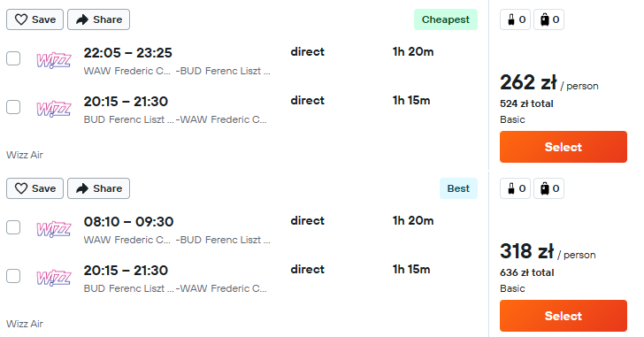Open 08:10 – 09:30 flight details

pyautogui.click(x=128, y=222)
